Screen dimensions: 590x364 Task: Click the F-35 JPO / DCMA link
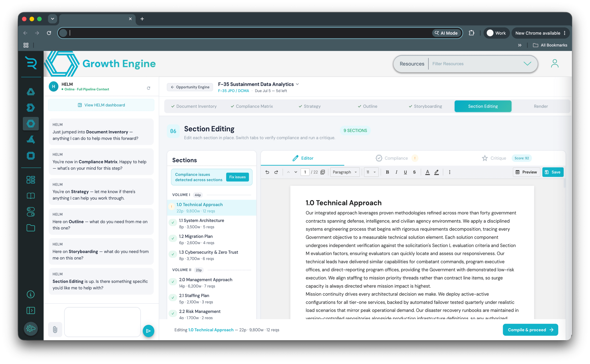pos(233,91)
